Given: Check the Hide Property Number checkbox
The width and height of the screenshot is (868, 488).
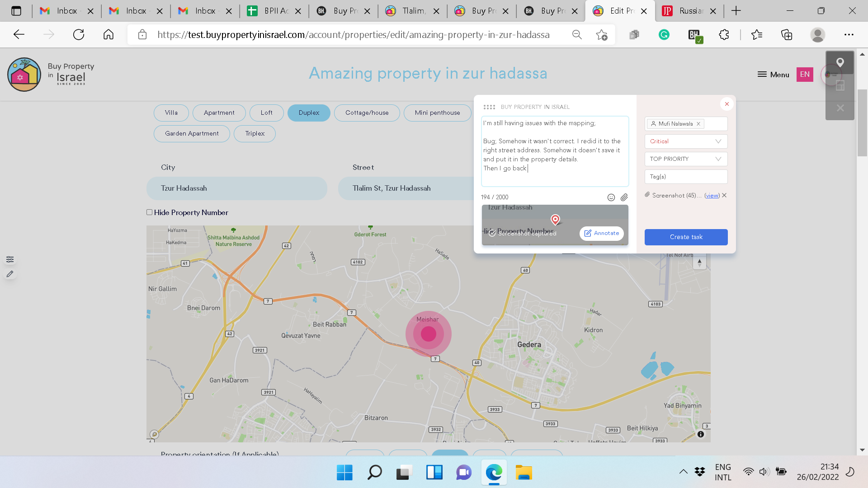Looking at the screenshot, I should click(x=150, y=212).
